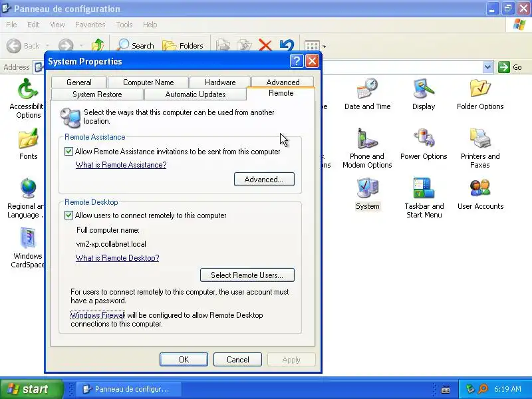Go up one folder level

(x=98, y=45)
